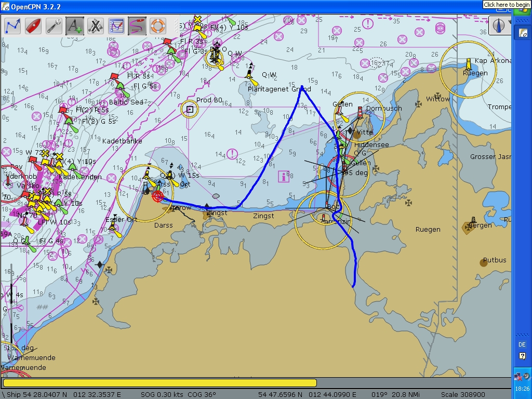Click the DE language indicator
This screenshot has width=532, height=399.
point(522,344)
